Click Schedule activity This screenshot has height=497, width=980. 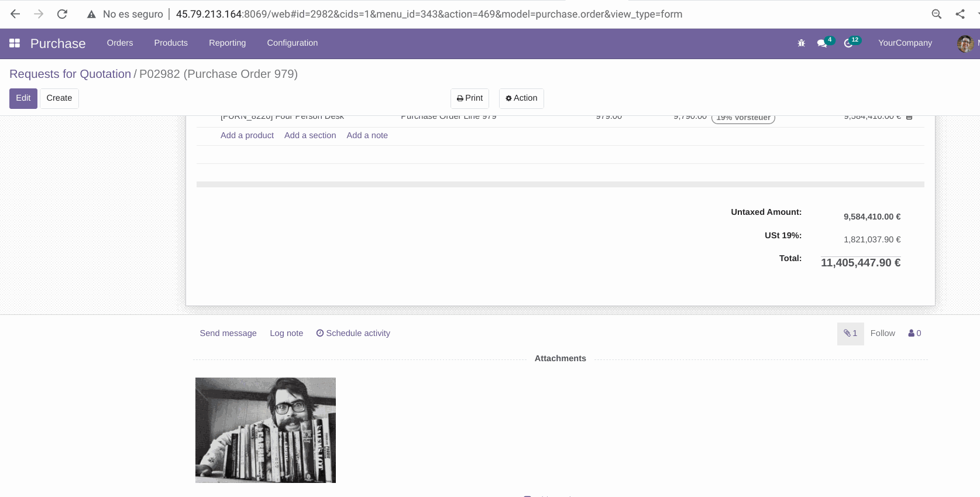(x=353, y=334)
